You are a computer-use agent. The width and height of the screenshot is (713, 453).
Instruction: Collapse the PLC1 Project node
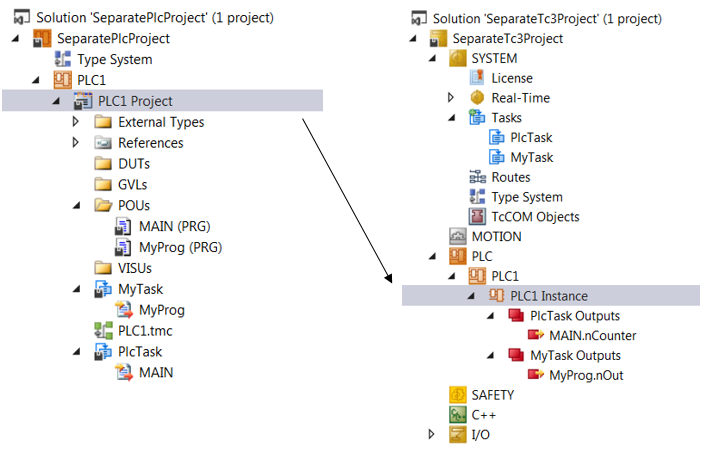click(56, 101)
